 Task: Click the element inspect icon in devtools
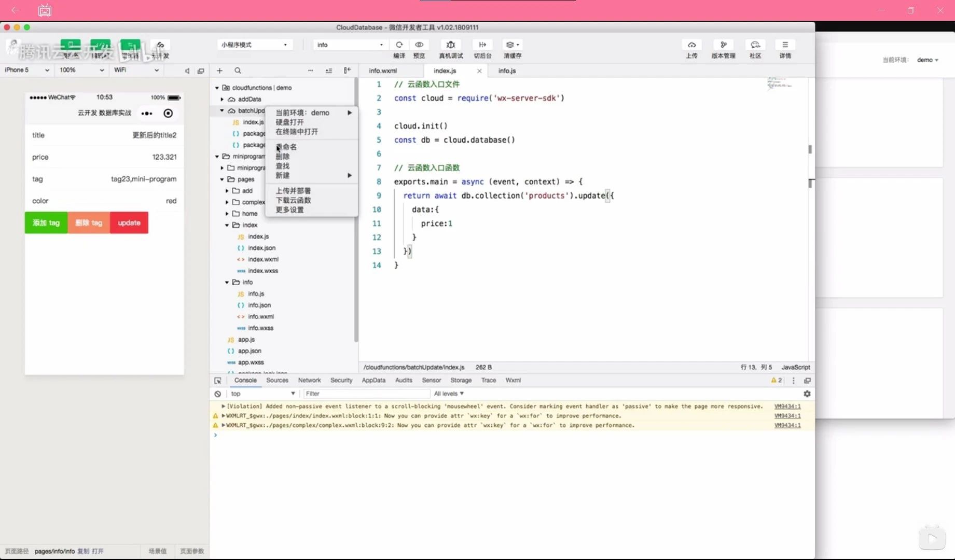coord(218,380)
